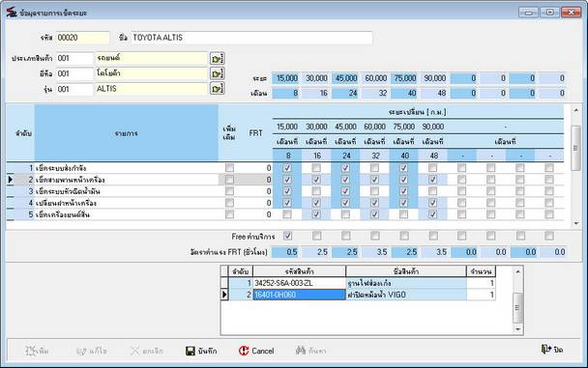Toggle the 90,000 km checkbox for service row 5
Image resolution: width=588 pixels, height=368 pixels.
(x=432, y=214)
